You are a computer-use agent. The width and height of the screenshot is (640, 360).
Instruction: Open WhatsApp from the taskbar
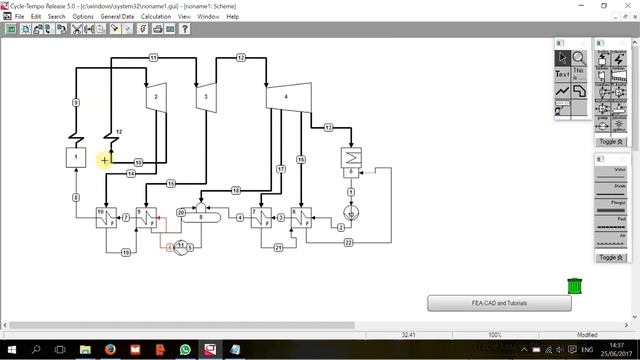(185, 350)
